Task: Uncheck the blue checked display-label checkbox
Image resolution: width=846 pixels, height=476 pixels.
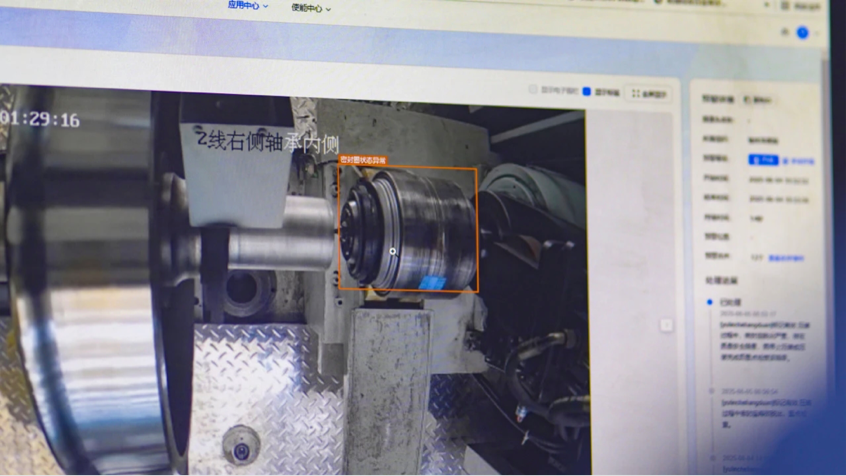Action: point(587,92)
